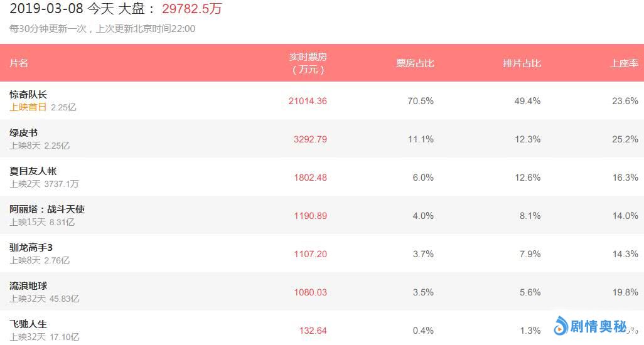Click the 29782.5万 total box office figure
The width and height of the screenshot is (644, 345).
[191, 9]
